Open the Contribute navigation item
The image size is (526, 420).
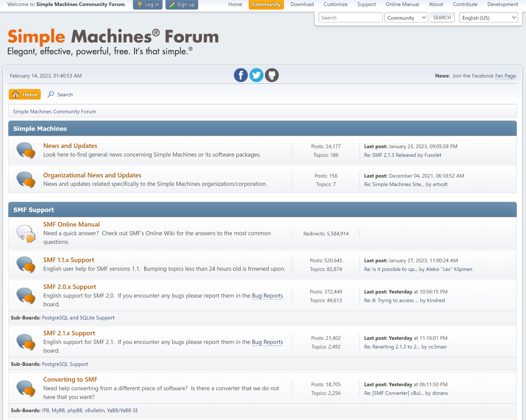pyautogui.click(x=465, y=4)
